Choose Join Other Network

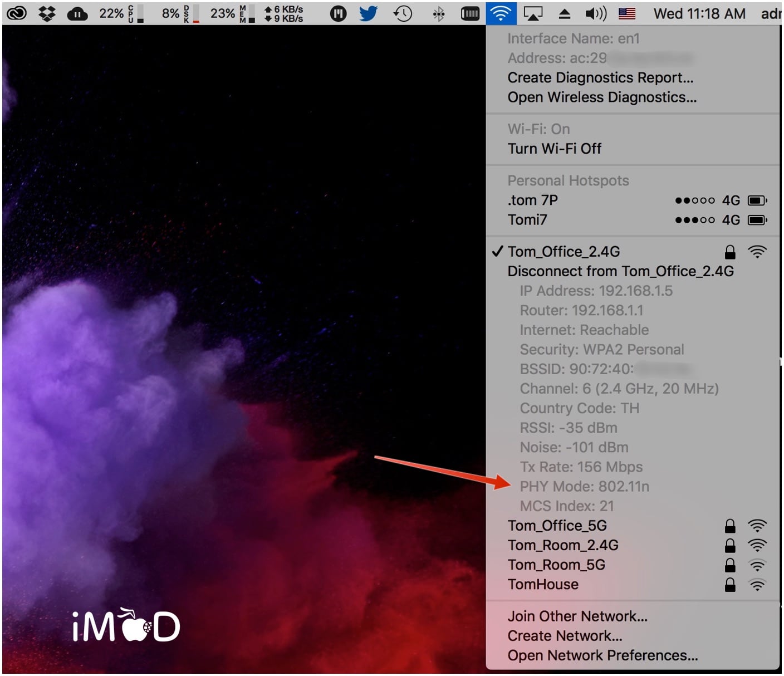point(577,616)
